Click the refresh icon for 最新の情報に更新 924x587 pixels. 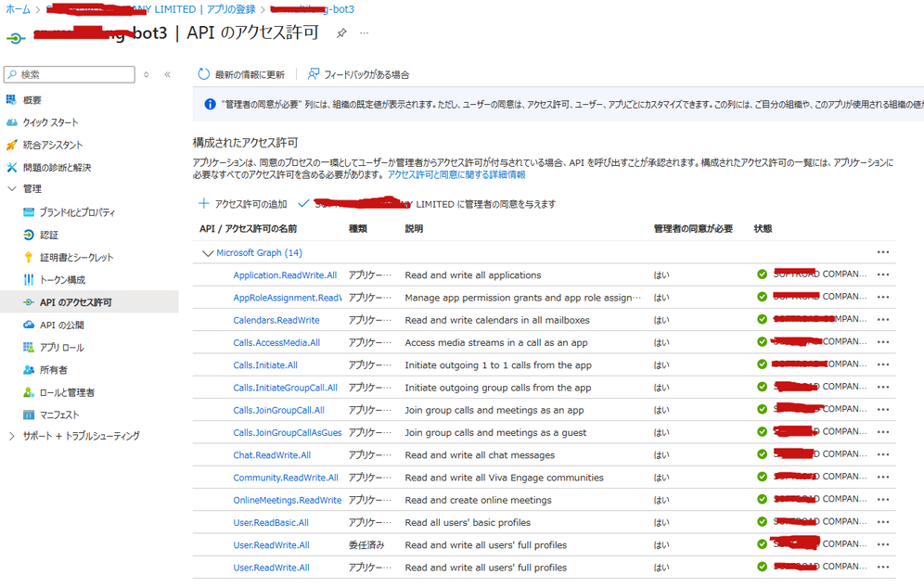(x=203, y=74)
